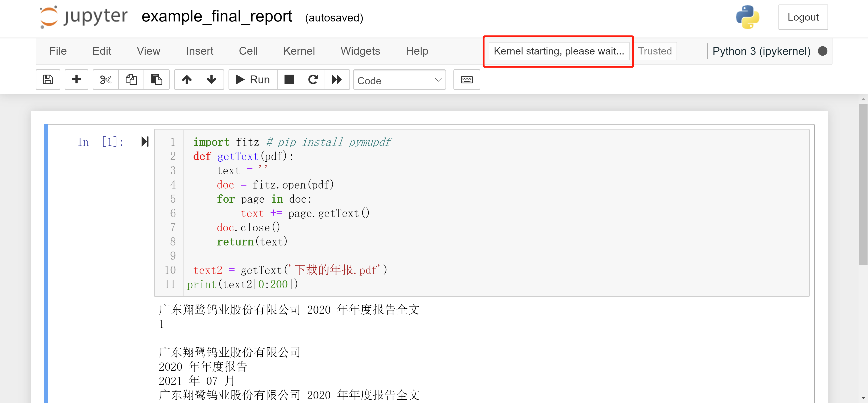
Task: Click code line 'print(text2[0:200])'
Action: [x=242, y=284]
